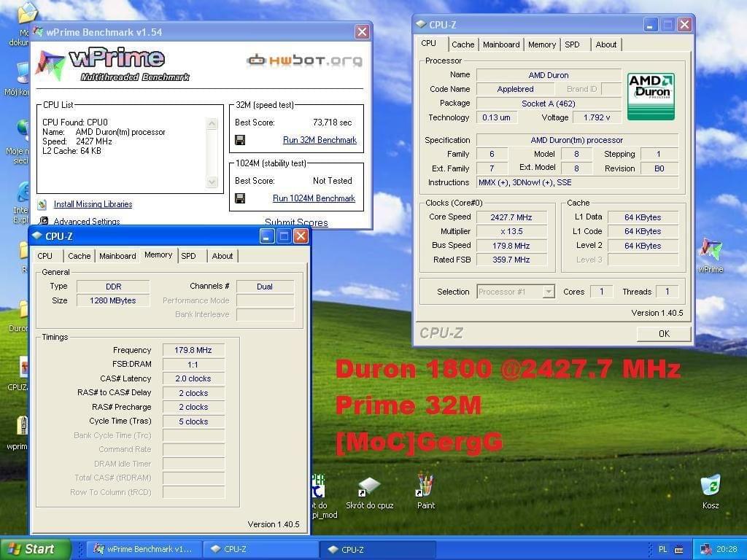The width and height of the screenshot is (747, 560).
Task: Click the keyboard icon in the language bar
Action: pyautogui.click(x=679, y=550)
